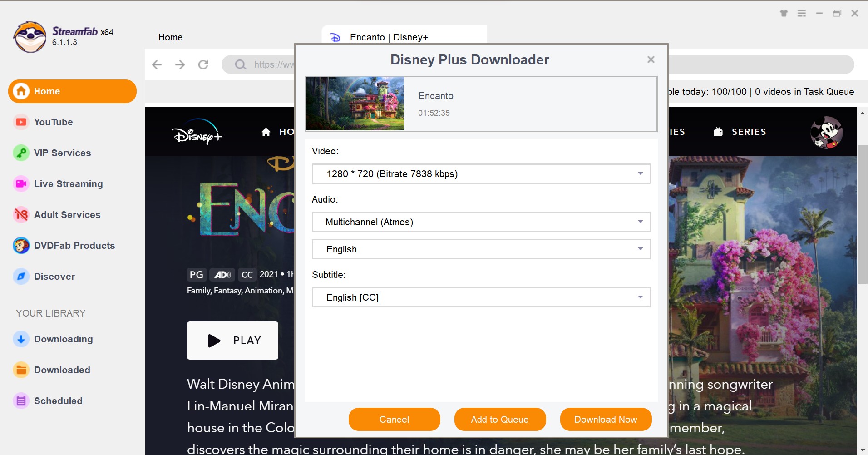Screen dimensions: 868x455
Task: Click the PLAY button on the page
Action: 232,341
